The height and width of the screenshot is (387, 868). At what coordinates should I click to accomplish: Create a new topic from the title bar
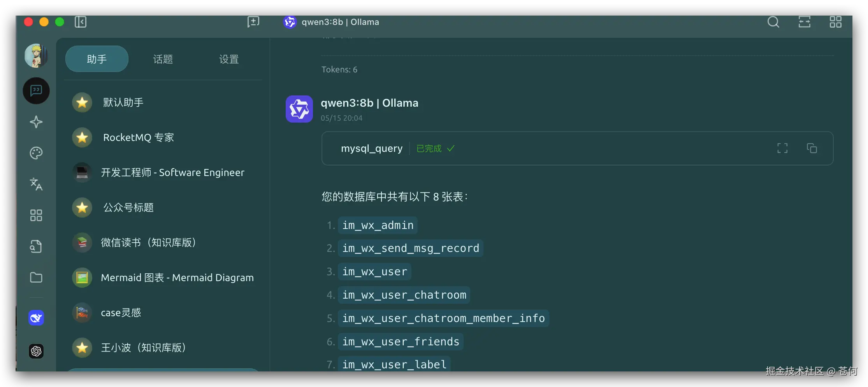(253, 22)
